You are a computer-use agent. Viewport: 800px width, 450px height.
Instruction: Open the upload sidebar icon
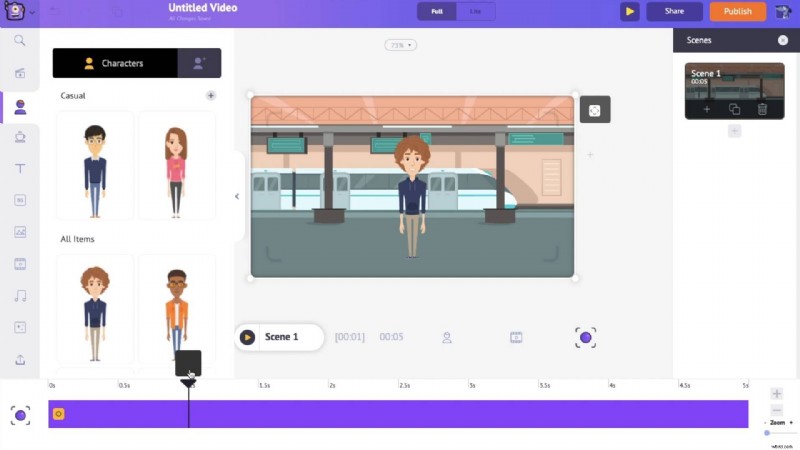(20, 360)
